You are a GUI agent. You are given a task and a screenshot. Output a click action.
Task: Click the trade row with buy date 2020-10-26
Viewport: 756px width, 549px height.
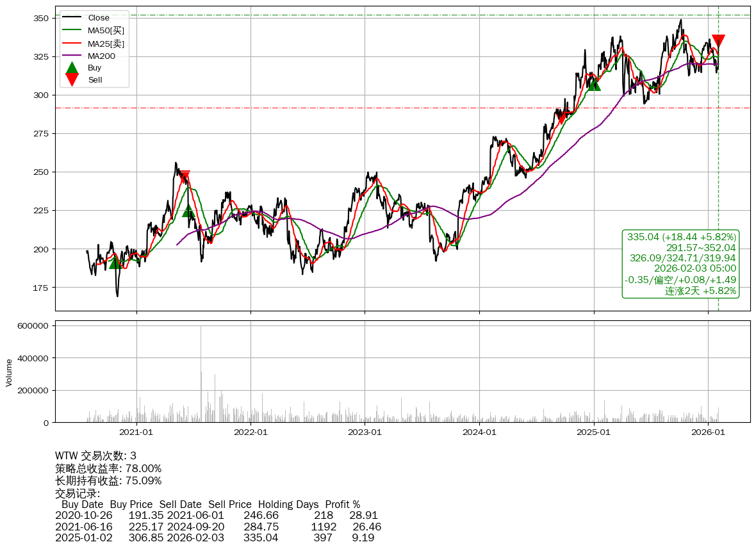coord(218,514)
